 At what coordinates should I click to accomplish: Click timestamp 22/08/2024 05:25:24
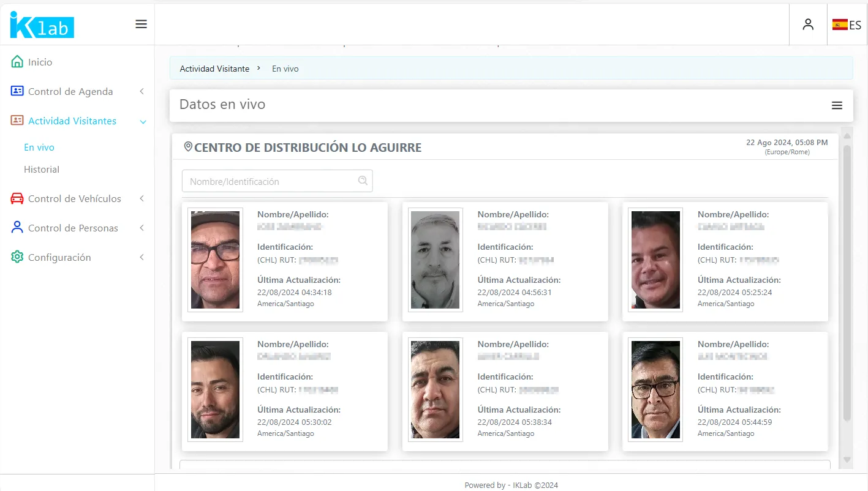coord(735,293)
